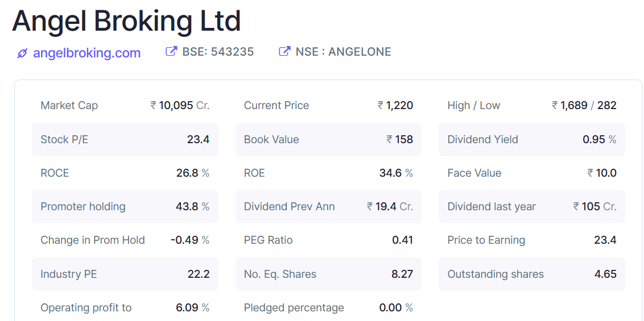Click the Angel Broking Ltd heading
This screenshot has height=321, width=644.
click(126, 21)
